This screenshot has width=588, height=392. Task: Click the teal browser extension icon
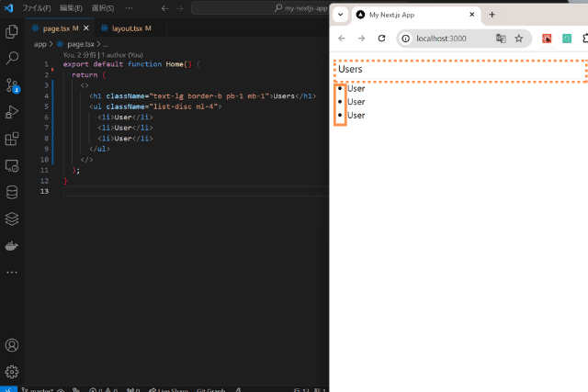pyautogui.click(x=567, y=39)
